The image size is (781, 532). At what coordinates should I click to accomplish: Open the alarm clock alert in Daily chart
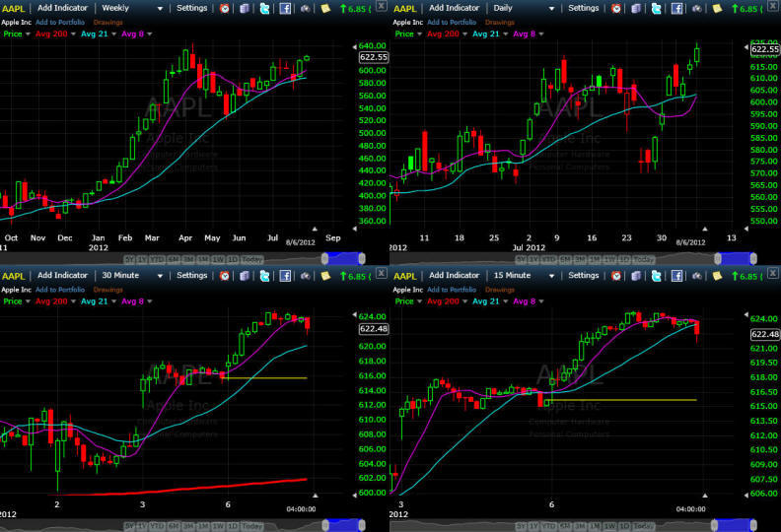[616, 9]
